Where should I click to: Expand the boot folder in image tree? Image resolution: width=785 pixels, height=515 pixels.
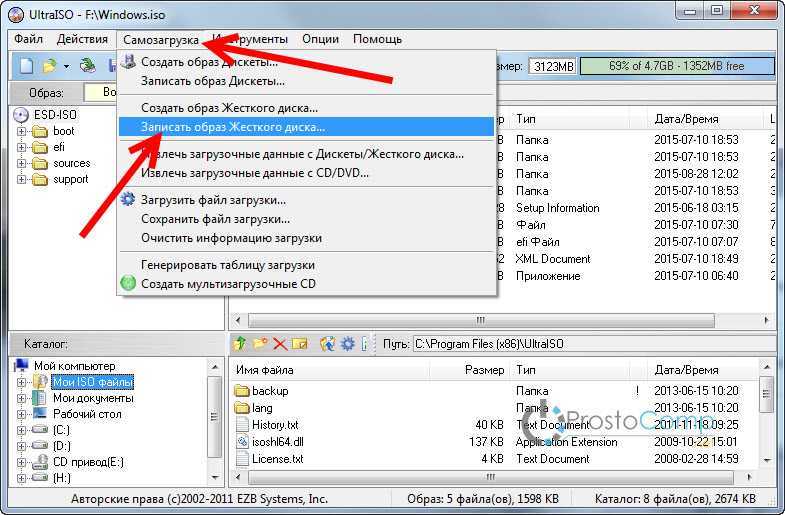(21, 131)
